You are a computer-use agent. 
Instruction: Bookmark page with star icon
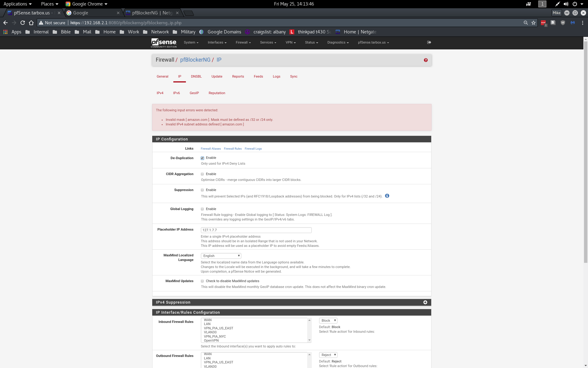pyautogui.click(x=533, y=23)
